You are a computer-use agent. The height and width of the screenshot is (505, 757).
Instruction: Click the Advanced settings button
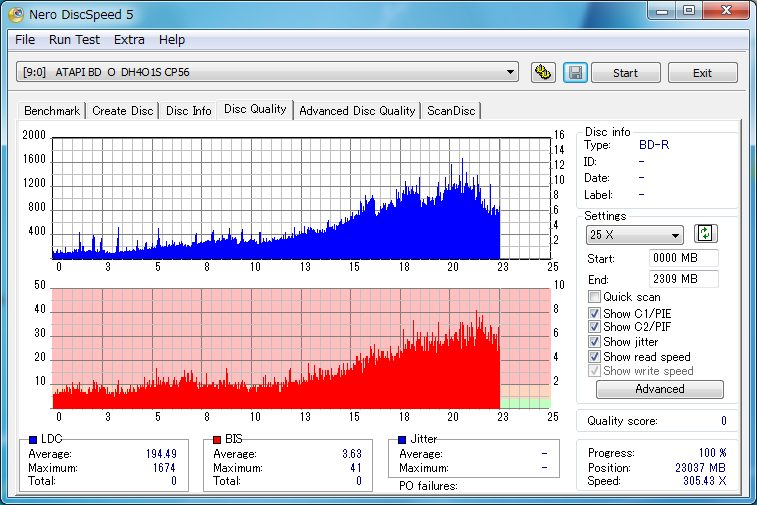pyautogui.click(x=660, y=389)
